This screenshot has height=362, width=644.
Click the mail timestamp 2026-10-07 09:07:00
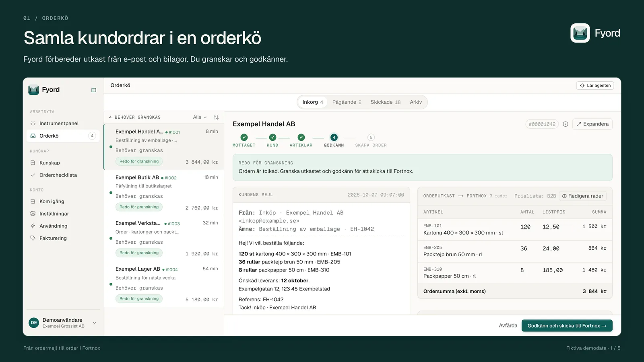click(376, 195)
